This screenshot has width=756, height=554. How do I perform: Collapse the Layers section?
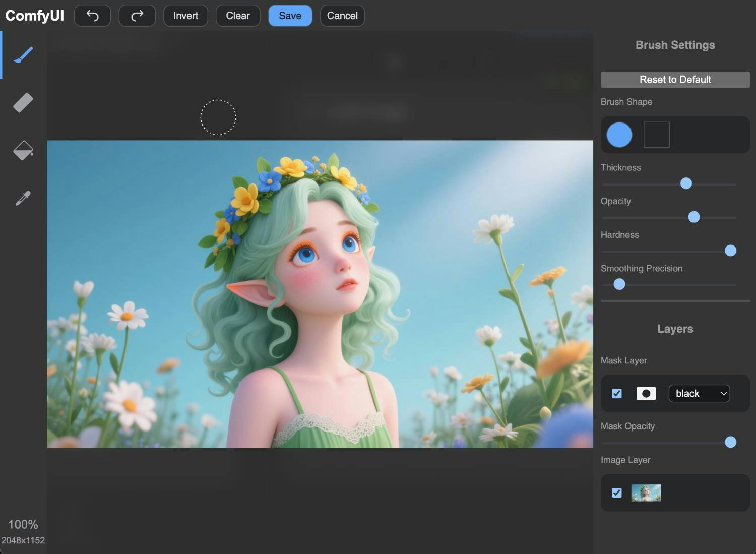coord(675,329)
